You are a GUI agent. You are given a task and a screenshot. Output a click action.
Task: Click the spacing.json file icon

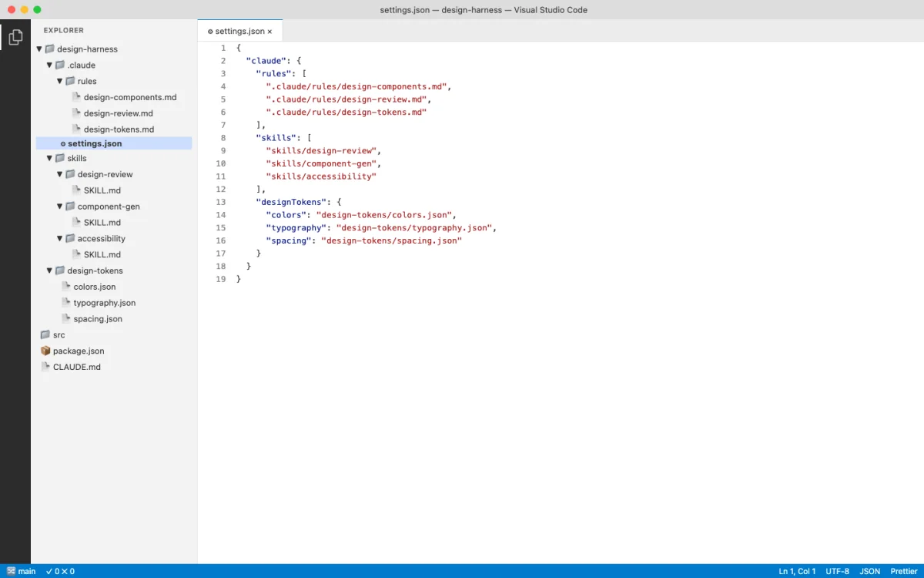pos(66,319)
